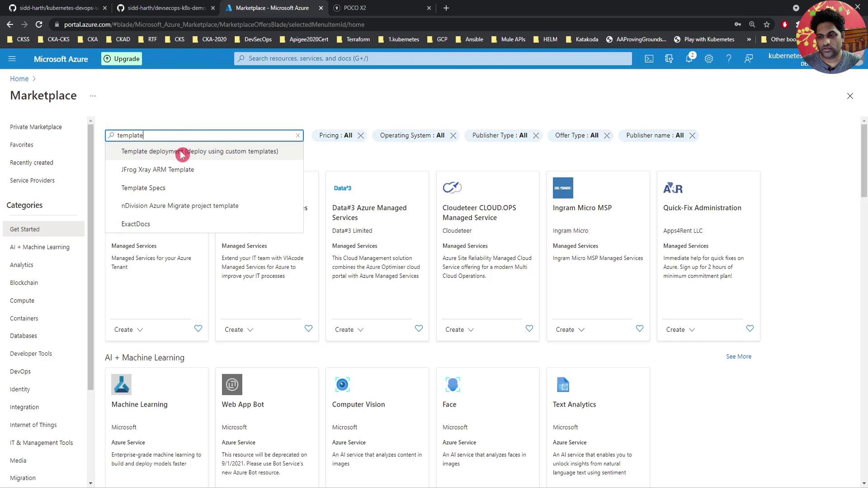Screen dimensions: 868x488
Task: Favorite the Cloudeteer CLOUD.OPS offer
Action: pos(529,328)
